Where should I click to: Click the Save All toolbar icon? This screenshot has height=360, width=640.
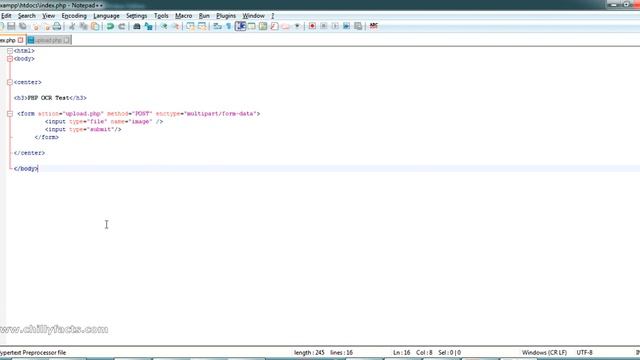click(23, 26)
